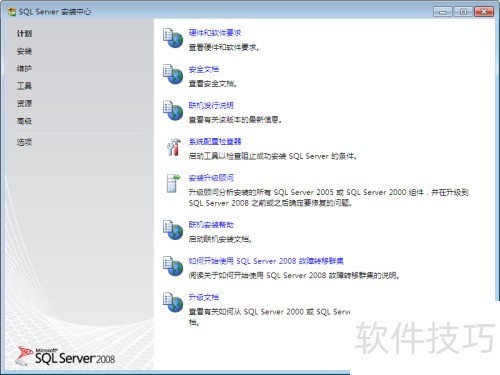Click description 启动工具以检查阻止成功安装 SQL Server 的条件
Image resolution: width=500 pixels, height=375 pixels.
pos(273,156)
